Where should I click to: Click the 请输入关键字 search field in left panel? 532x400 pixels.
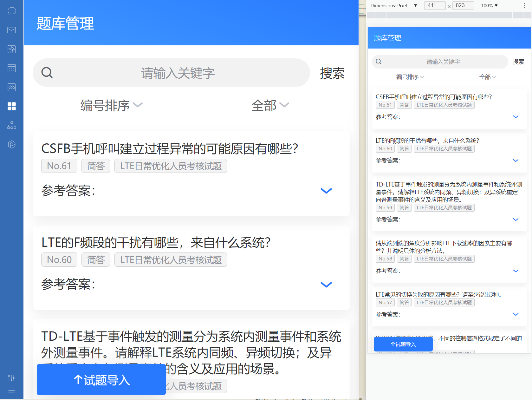(x=178, y=73)
